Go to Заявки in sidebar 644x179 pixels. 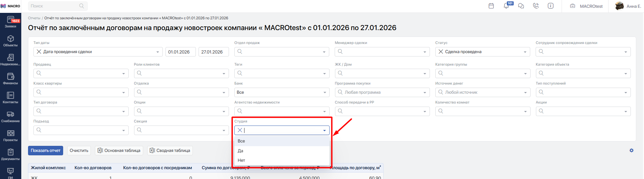tap(10, 22)
